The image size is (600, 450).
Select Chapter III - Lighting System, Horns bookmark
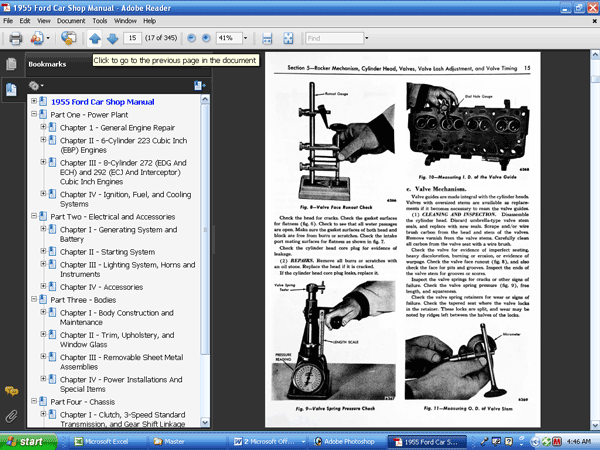point(127,269)
